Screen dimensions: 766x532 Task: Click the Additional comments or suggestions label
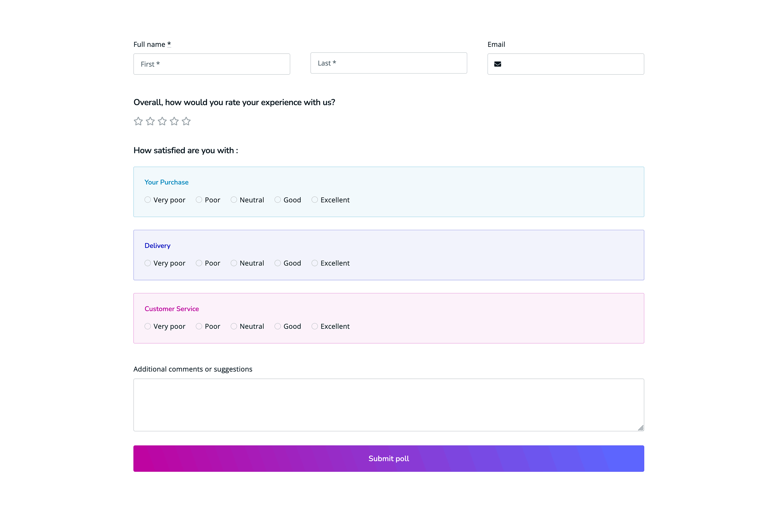click(x=193, y=369)
